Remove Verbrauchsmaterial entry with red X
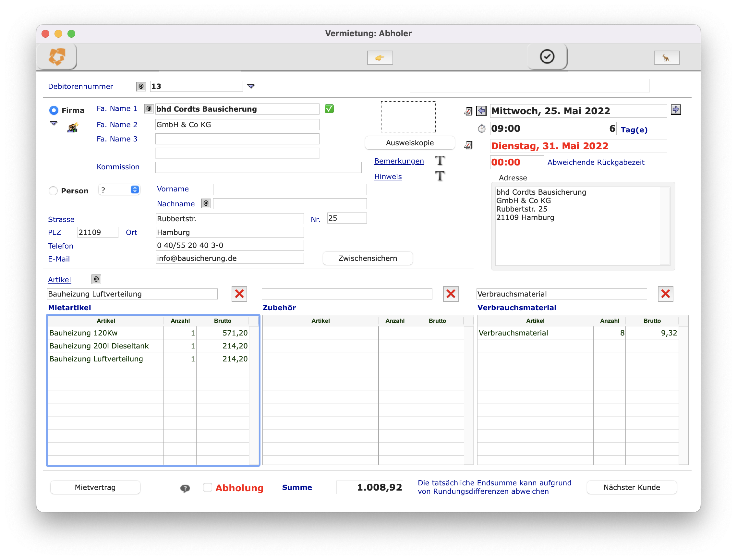 pos(665,294)
